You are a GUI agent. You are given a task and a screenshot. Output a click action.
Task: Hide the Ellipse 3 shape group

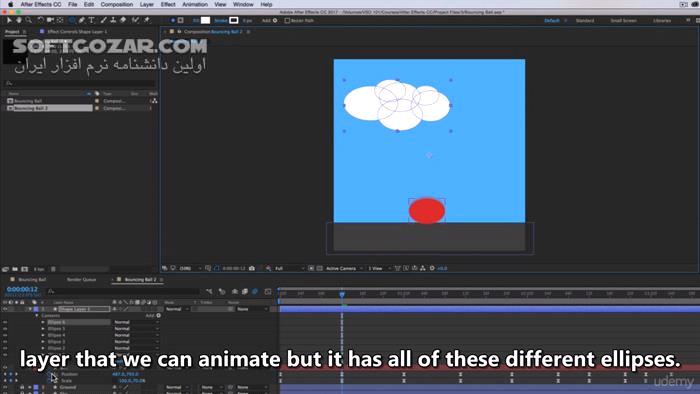5,342
